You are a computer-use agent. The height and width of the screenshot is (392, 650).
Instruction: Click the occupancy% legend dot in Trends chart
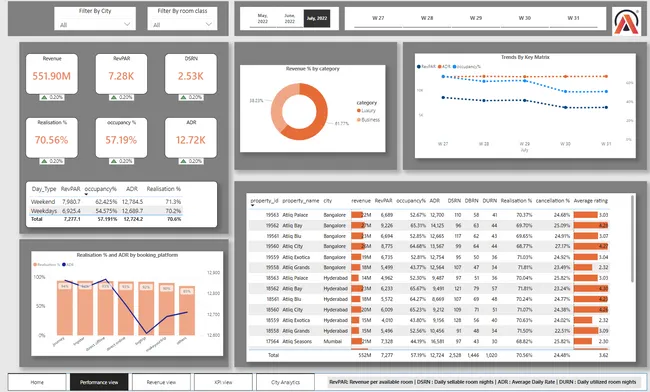coord(455,66)
